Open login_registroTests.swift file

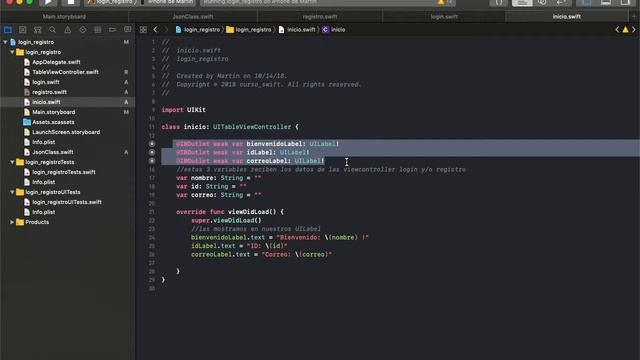point(64,172)
